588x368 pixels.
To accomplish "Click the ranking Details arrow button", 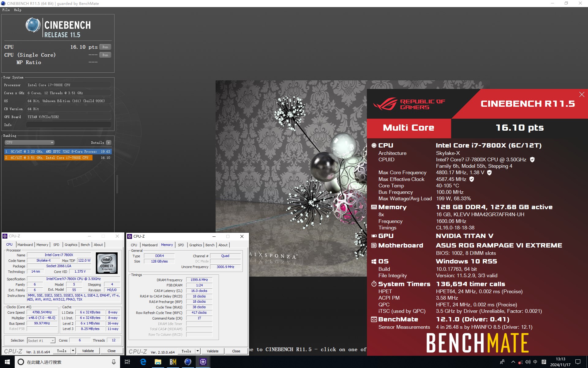I will pyautogui.click(x=108, y=143).
